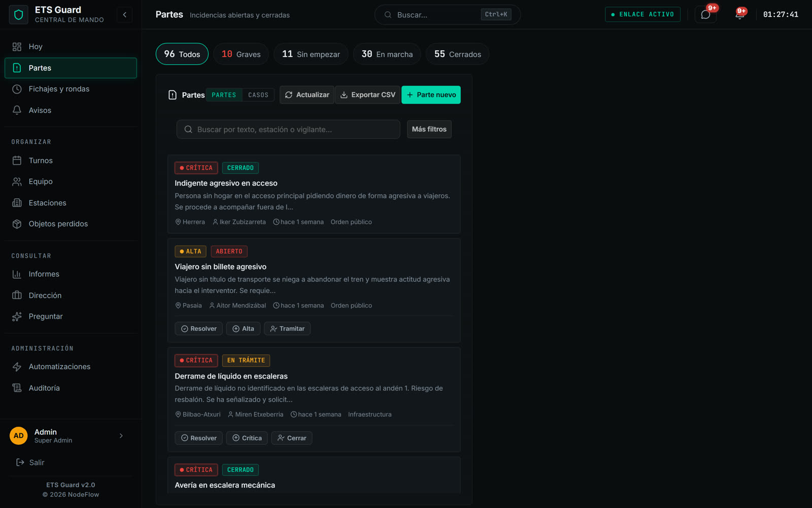The width and height of the screenshot is (812, 508).
Task: Filter by 55 Cerrados
Action: (x=458, y=54)
